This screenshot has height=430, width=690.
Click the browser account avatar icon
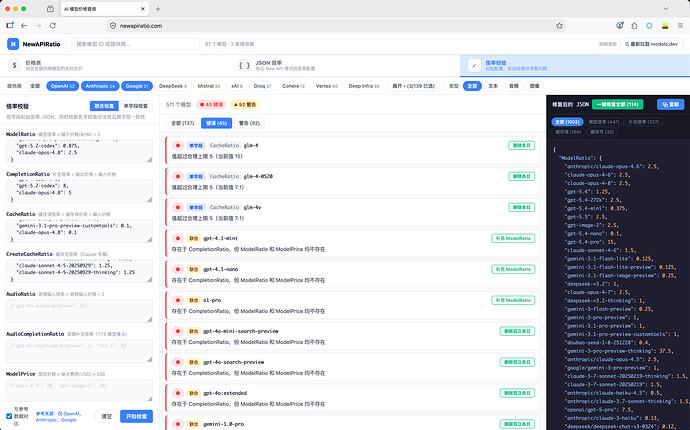click(620, 26)
